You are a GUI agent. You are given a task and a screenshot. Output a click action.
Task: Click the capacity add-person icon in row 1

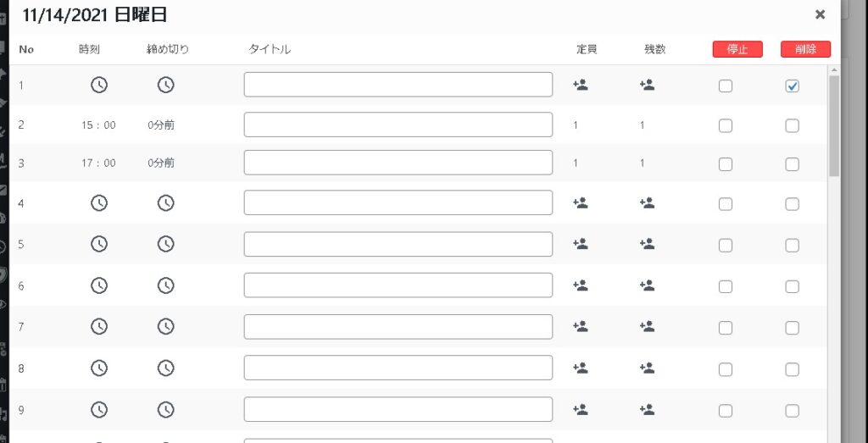tap(581, 85)
